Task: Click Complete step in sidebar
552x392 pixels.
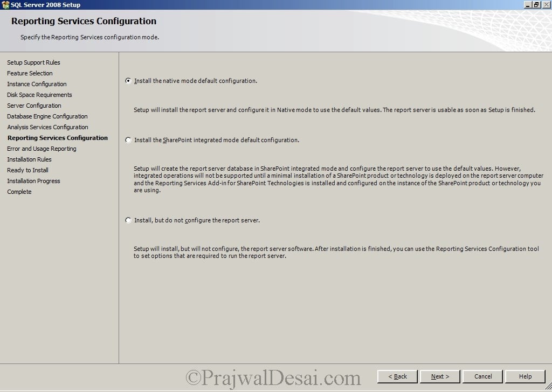Action: pyautogui.click(x=19, y=192)
